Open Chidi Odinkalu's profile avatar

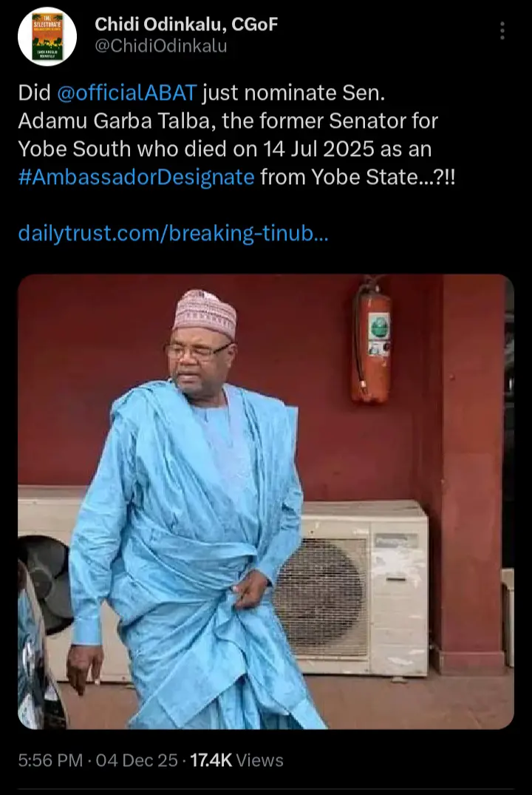(x=47, y=36)
